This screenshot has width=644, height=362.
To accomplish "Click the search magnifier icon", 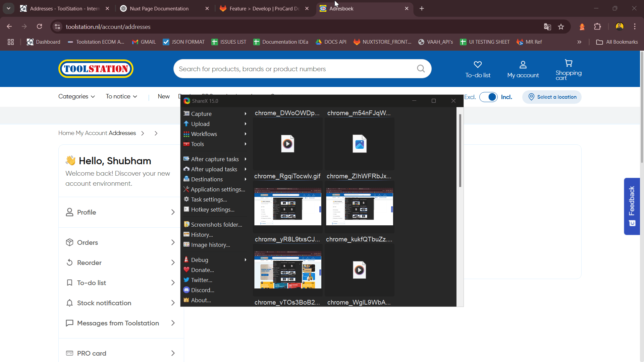I will 421,69.
